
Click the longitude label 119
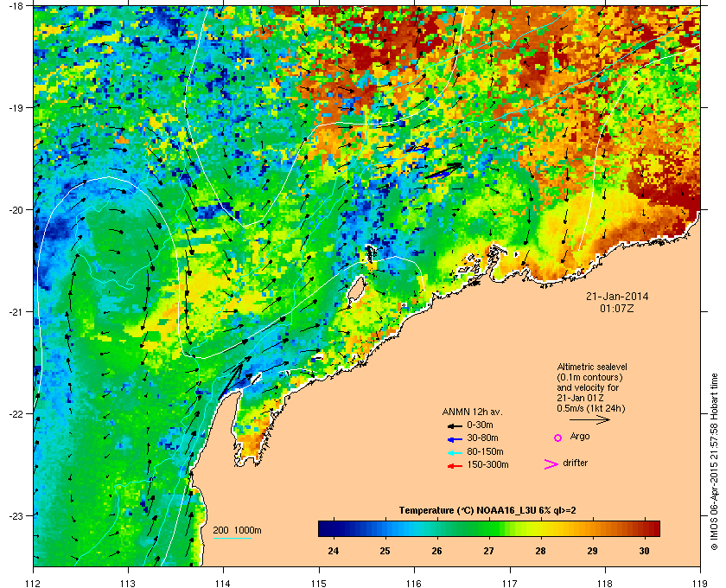tap(701, 583)
